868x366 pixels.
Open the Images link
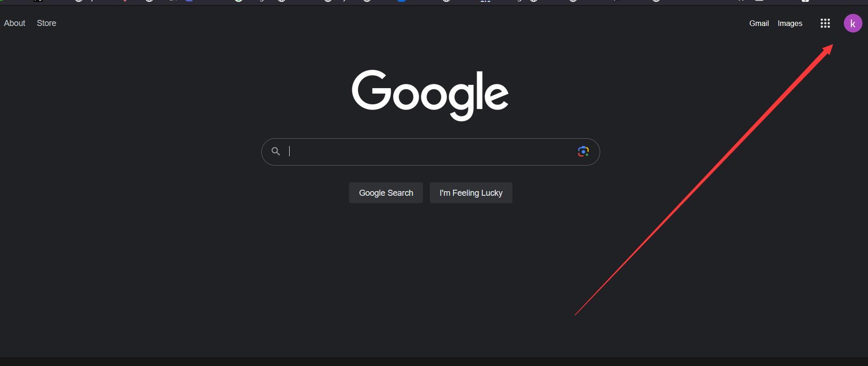click(x=790, y=23)
